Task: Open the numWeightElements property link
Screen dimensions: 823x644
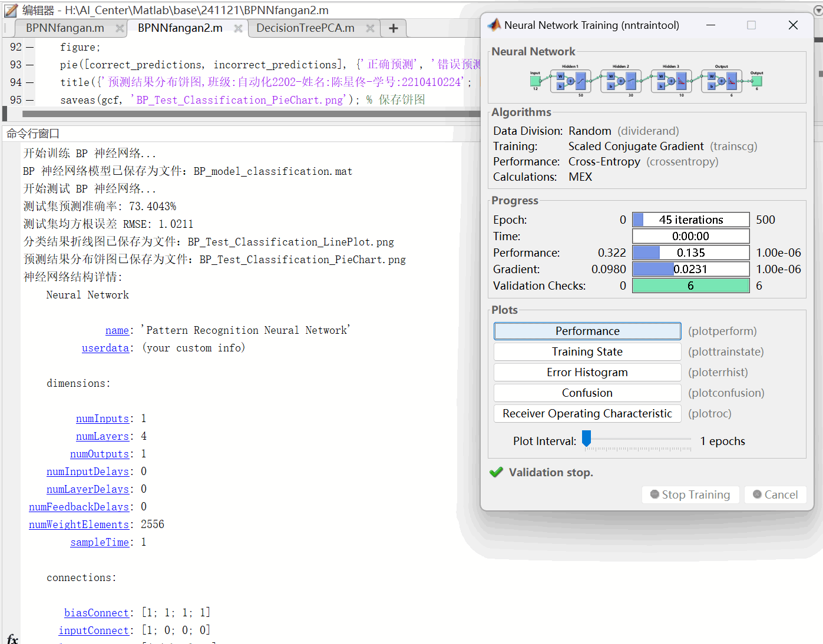Action: click(79, 525)
